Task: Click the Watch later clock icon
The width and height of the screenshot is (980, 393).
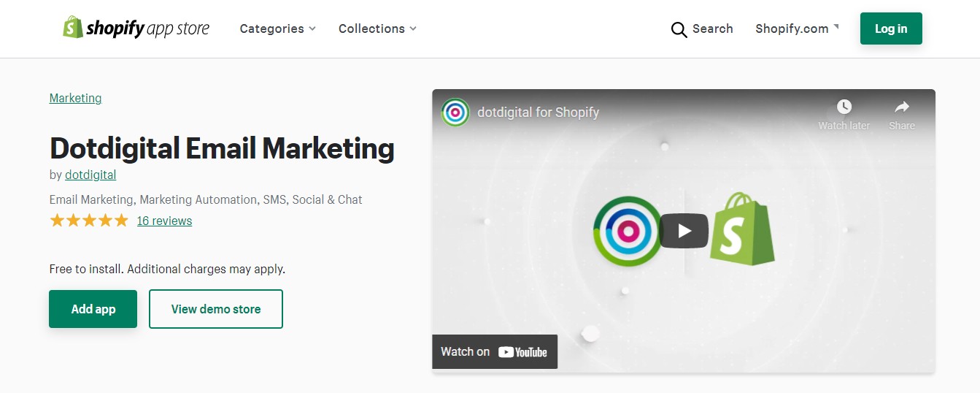Action: tap(844, 107)
